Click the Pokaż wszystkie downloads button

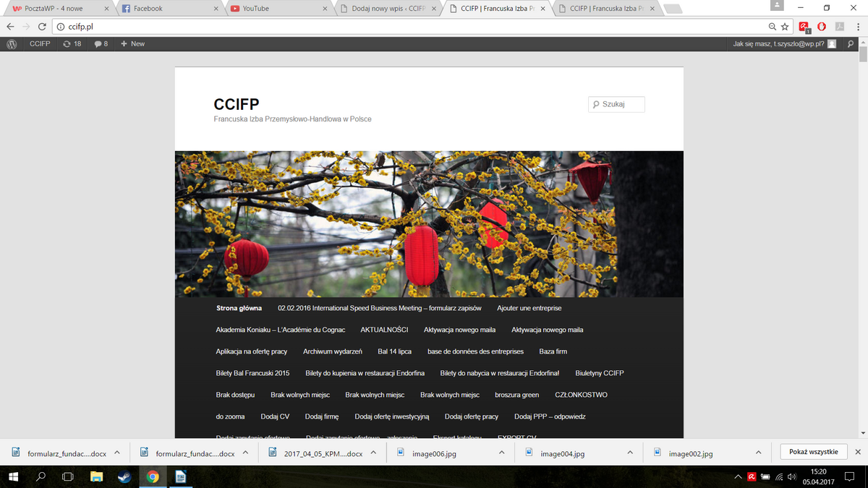point(814,452)
